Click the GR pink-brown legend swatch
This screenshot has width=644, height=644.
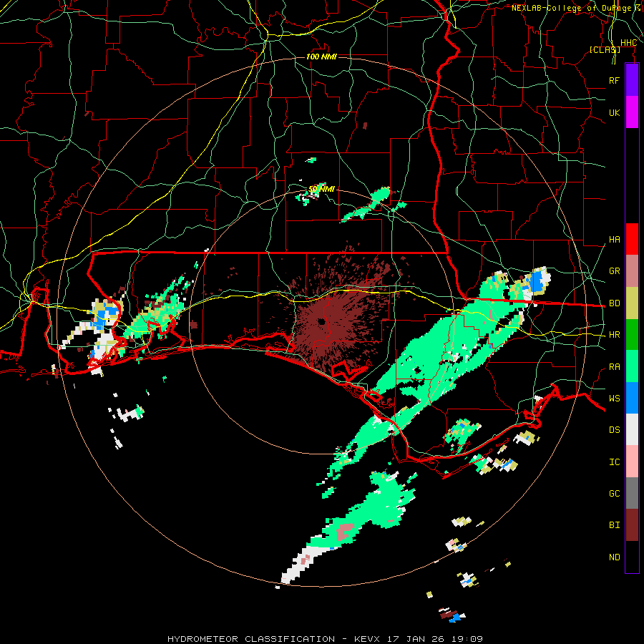click(632, 271)
